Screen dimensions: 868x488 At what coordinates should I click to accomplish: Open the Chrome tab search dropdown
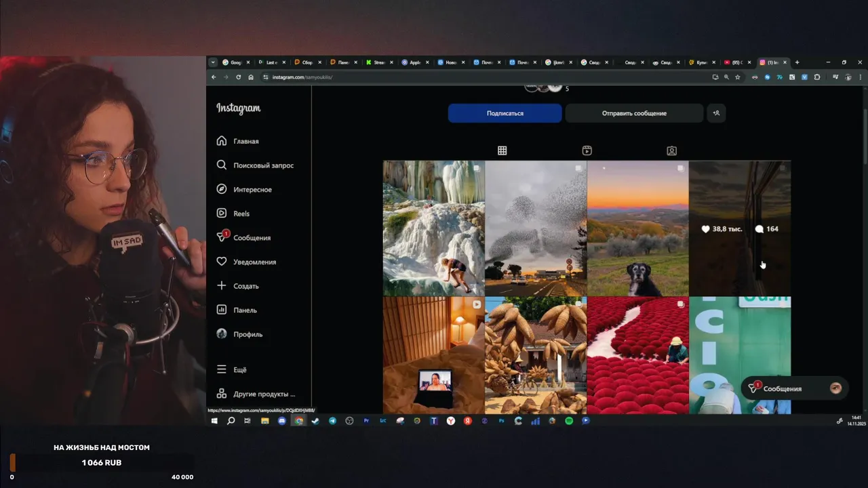(x=213, y=62)
